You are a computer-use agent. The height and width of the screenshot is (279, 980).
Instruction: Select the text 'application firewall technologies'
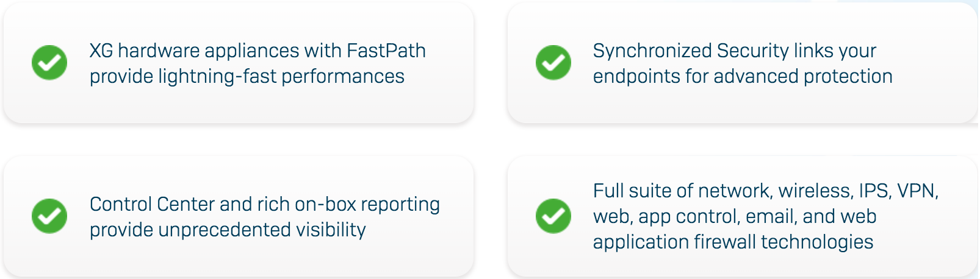tap(733, 242)
